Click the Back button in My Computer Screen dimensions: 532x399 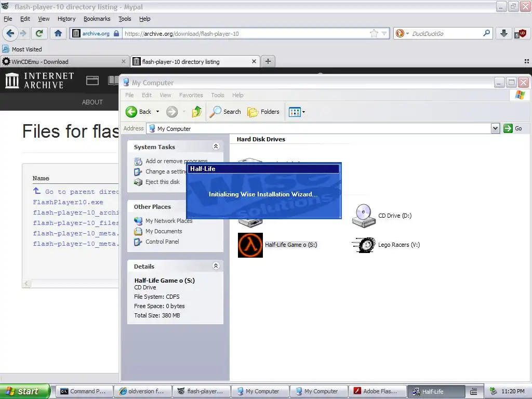[138, 112]
